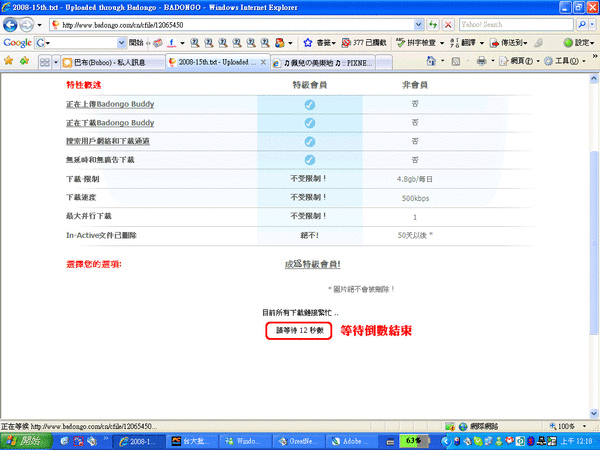Click the Google toolbar highlighter pen icon
The image size is (600, 450).
point(539,42)
